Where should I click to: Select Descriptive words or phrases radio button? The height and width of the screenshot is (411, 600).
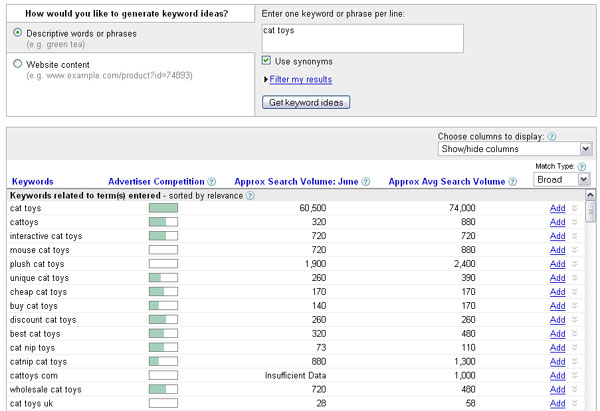pyautogui.click(x=18, y=33)
